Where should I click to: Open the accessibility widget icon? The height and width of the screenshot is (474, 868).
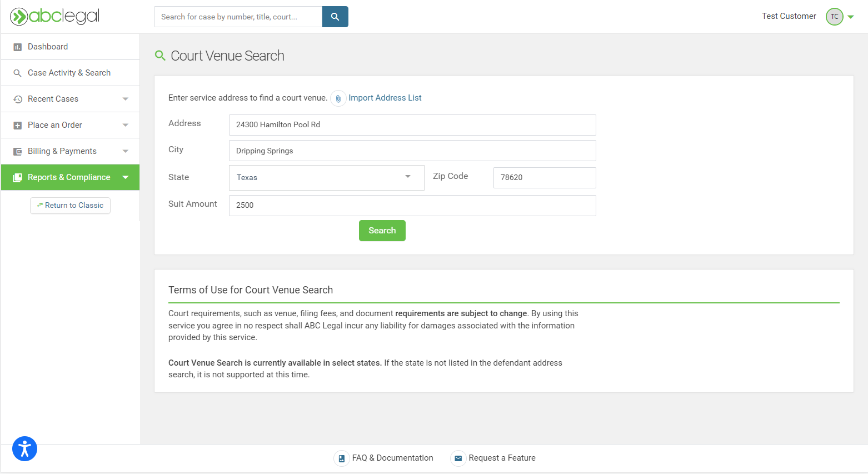coord(24,449)
